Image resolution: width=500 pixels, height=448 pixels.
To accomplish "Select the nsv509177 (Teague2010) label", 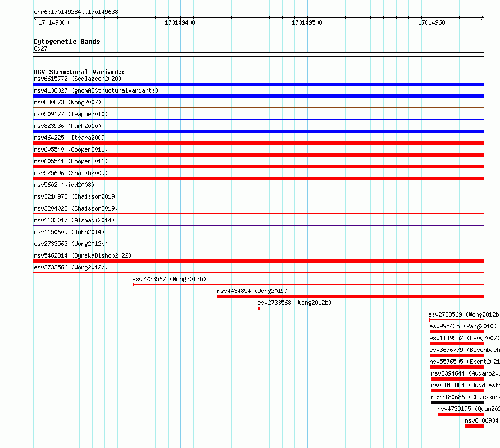I will 71,114.
